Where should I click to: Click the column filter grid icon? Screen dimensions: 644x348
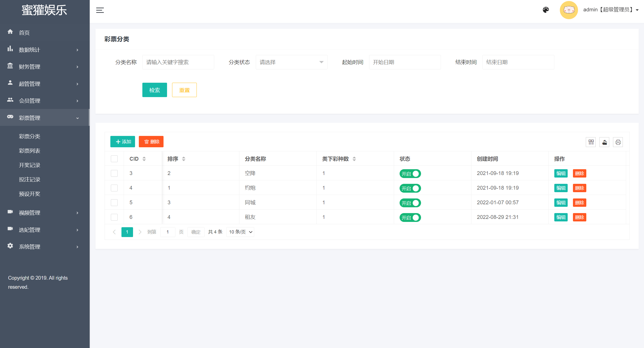tap(591, 142)
